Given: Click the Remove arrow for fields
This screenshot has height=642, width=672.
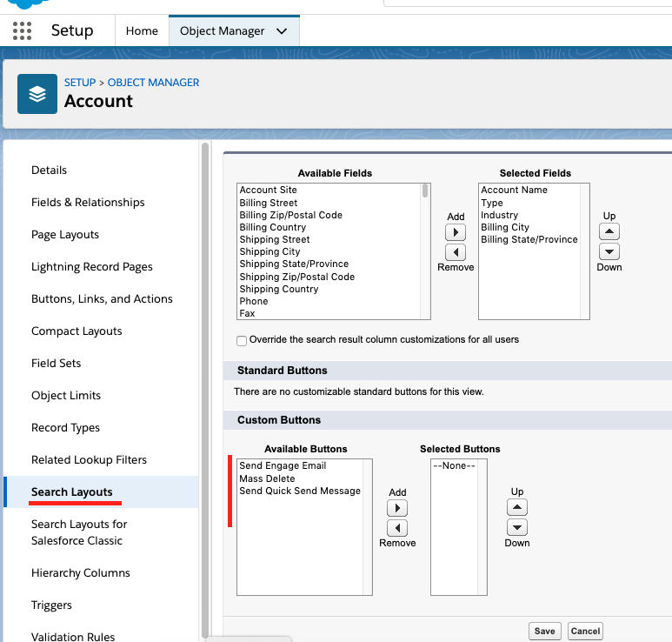Looking at the screenshot, I should (456, 252).
